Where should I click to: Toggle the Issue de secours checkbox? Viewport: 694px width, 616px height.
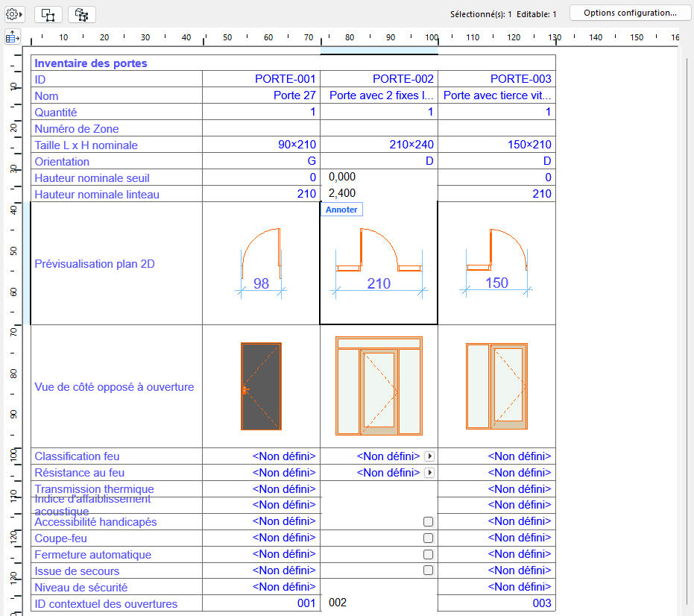(x=429, y=570)
